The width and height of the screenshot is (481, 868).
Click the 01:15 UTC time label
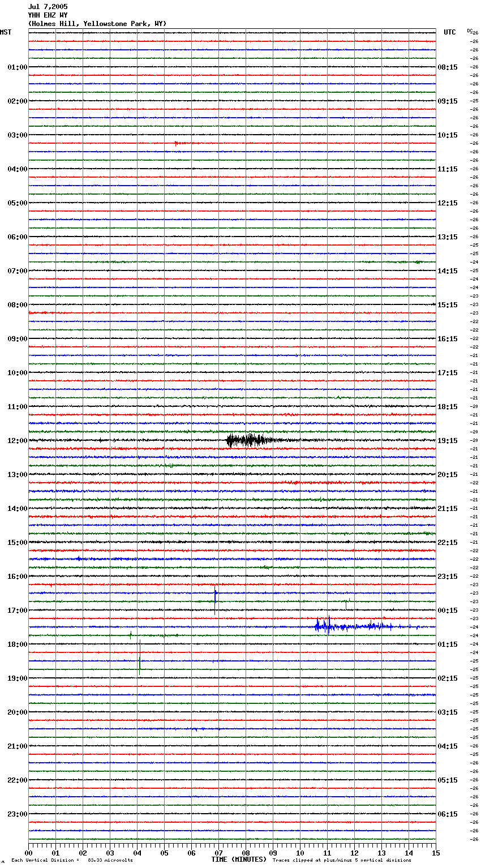coord(448,644)
